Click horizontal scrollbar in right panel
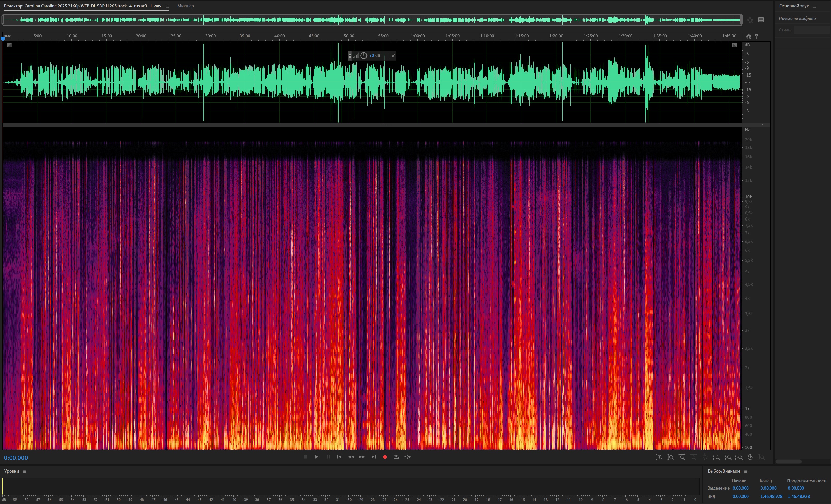This screenshot has width=831, height=504. 788,461
